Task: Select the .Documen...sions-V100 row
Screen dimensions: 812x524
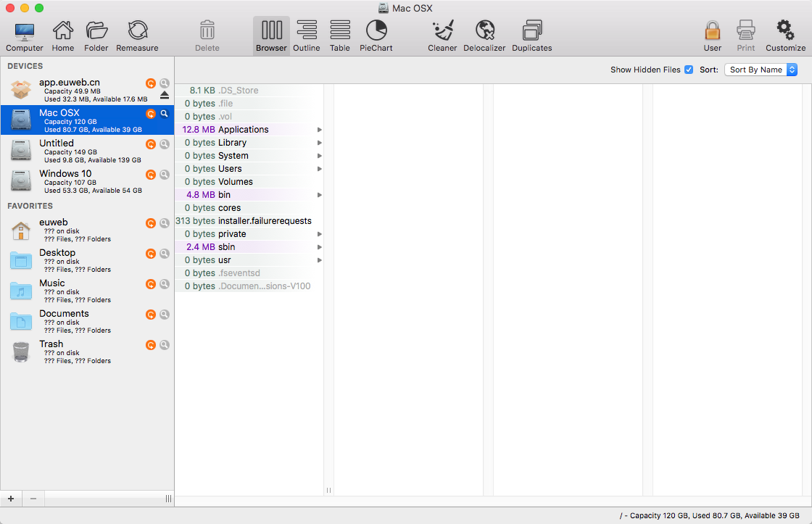Action: (249, 286)
